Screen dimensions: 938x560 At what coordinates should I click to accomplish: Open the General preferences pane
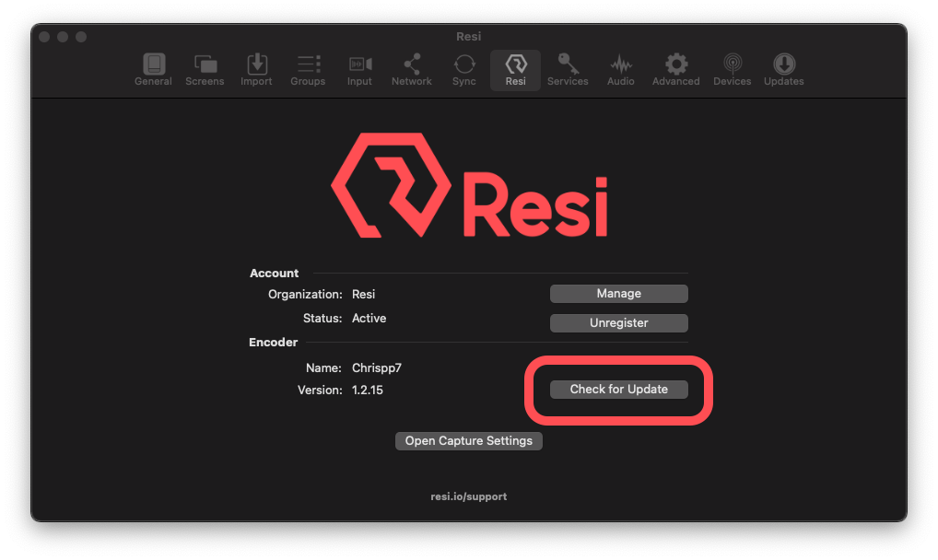click(153, 69)
